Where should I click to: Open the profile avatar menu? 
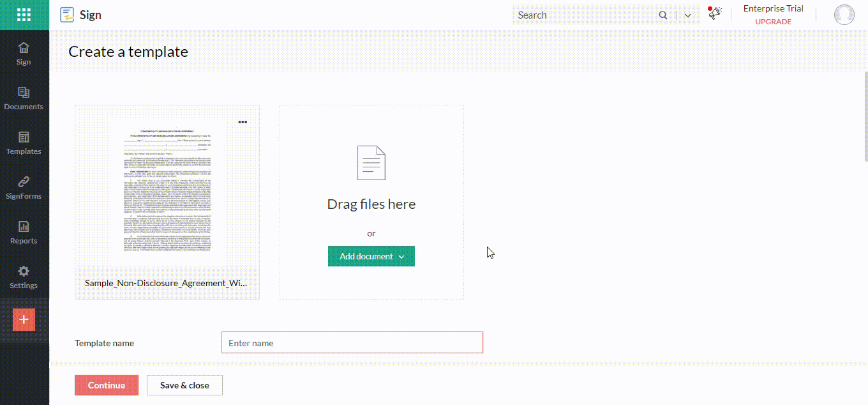[844, 14]
